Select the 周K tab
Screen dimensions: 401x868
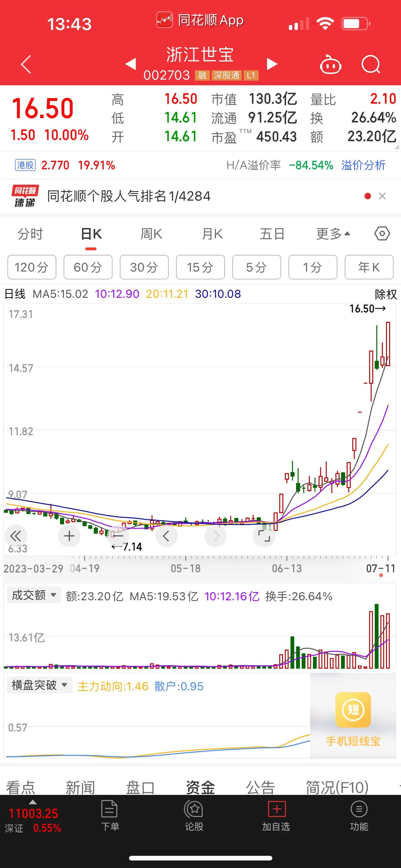click(151, 234)
